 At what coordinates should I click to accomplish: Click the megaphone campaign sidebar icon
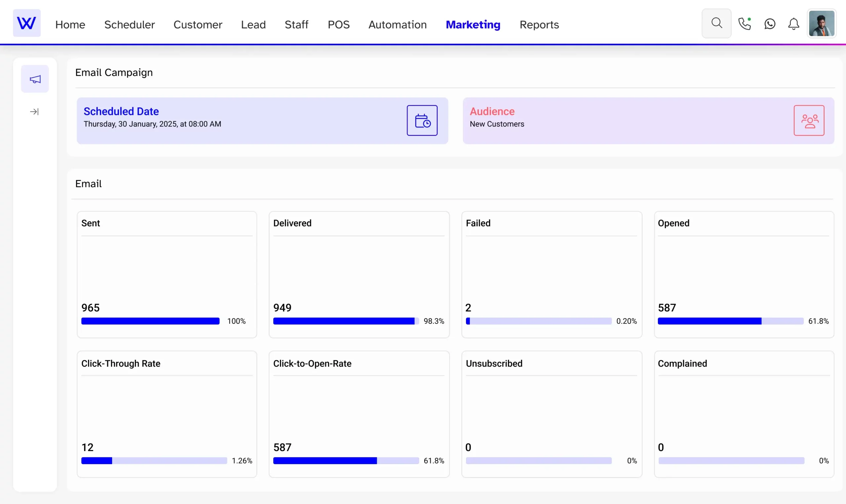(x=35, y=79)
